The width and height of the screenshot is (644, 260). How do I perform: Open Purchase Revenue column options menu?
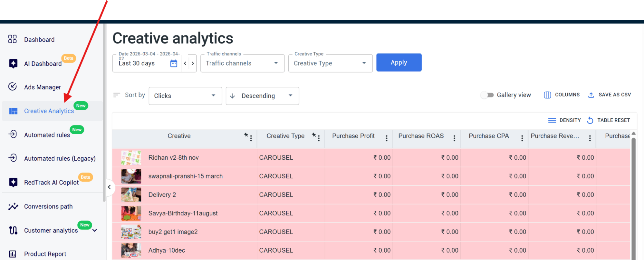(x=590, y=138)
